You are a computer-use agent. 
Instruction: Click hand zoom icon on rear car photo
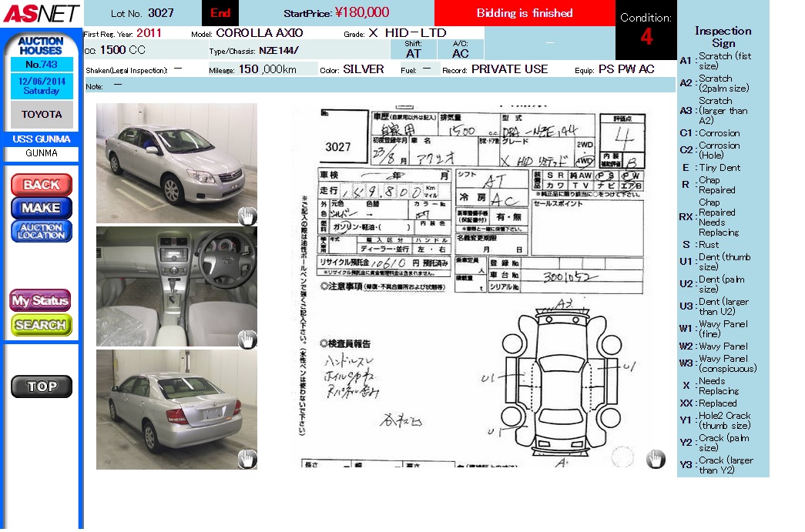[x=247, y=460]
